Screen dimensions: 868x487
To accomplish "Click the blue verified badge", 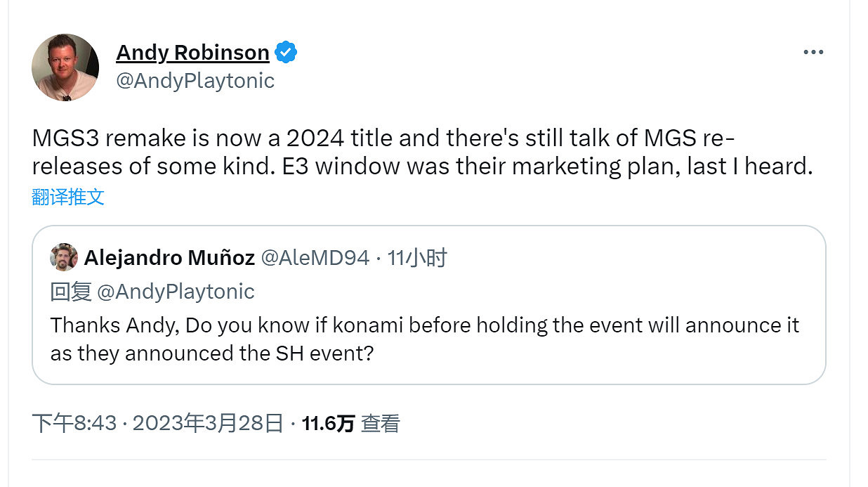I will 286,53.
